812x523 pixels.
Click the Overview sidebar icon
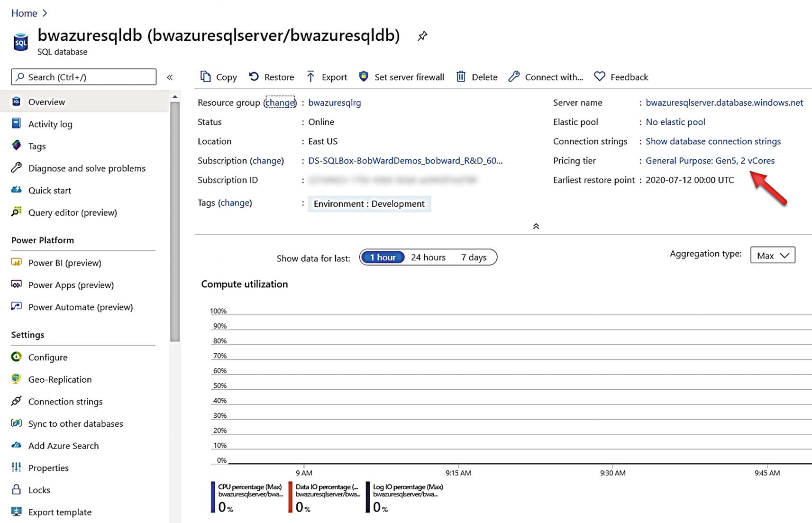[x=17, y=101]
